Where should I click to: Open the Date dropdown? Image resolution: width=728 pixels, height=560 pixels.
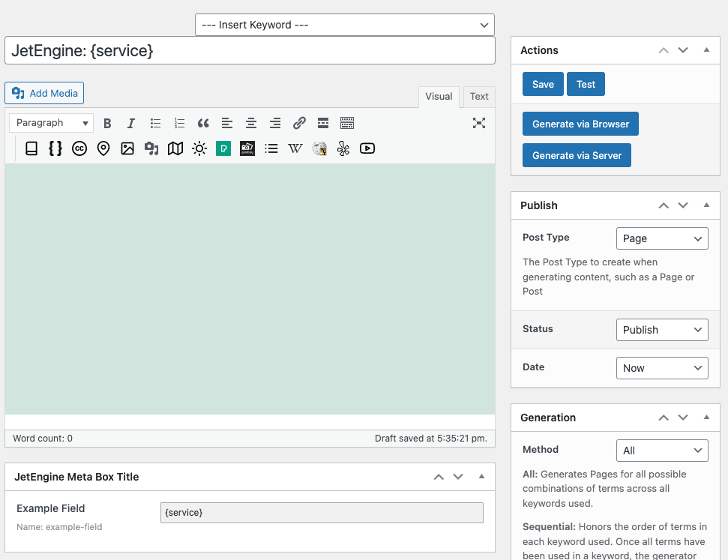[662, 368]
